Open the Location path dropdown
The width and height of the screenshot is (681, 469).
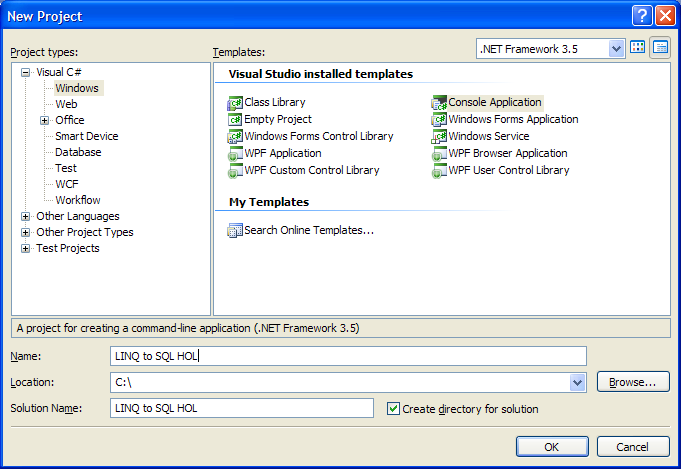[577, 382]
